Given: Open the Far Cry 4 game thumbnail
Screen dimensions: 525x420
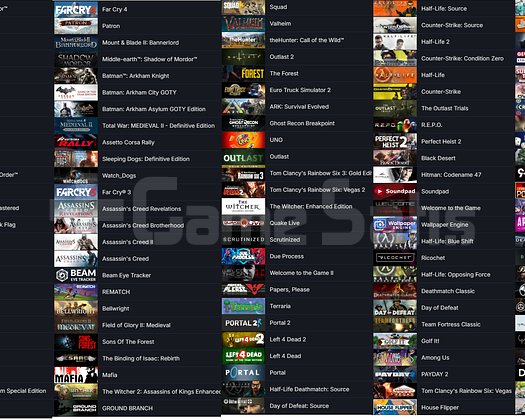Looking at the screenshot, I should point(76,9).
